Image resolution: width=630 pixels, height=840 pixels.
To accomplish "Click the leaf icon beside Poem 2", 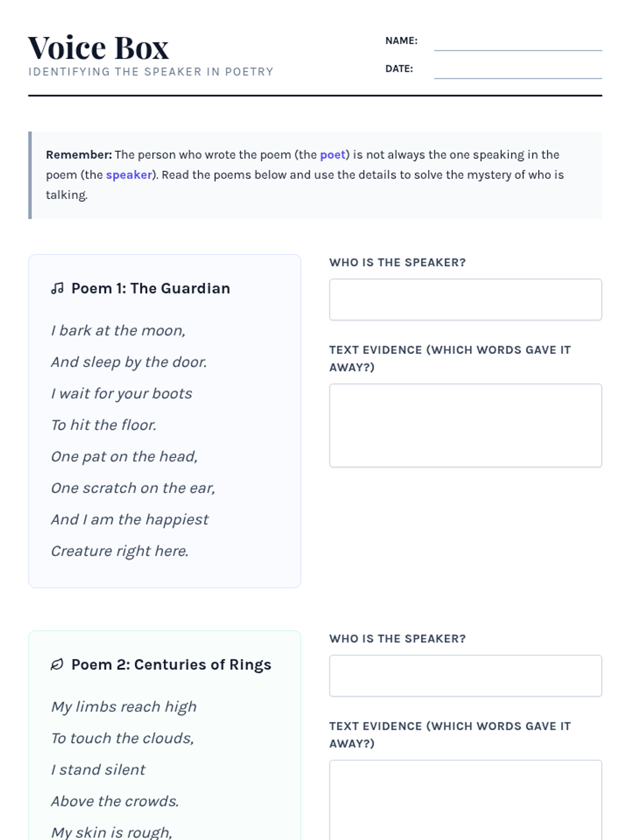I will click(57, 665).
